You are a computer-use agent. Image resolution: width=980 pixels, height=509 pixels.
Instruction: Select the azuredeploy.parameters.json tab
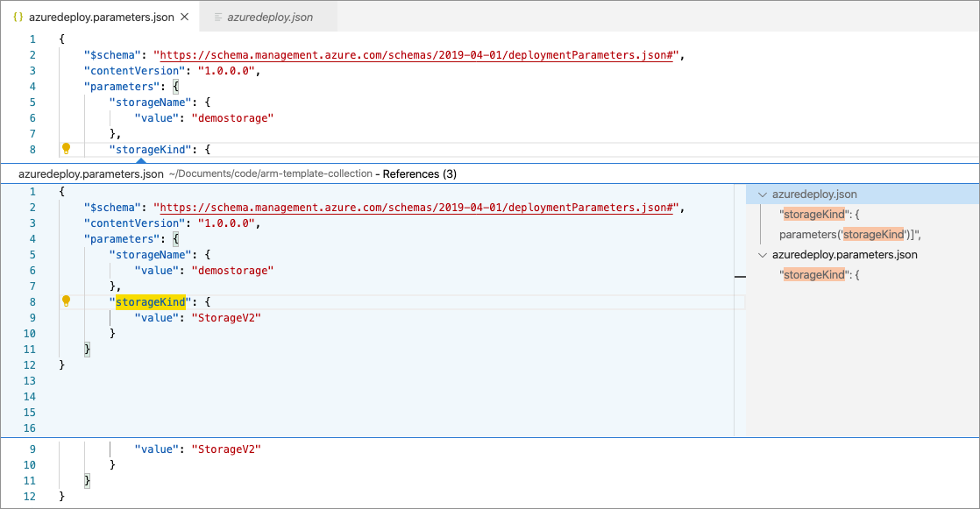pyautogui.click(x=102, y=17)
